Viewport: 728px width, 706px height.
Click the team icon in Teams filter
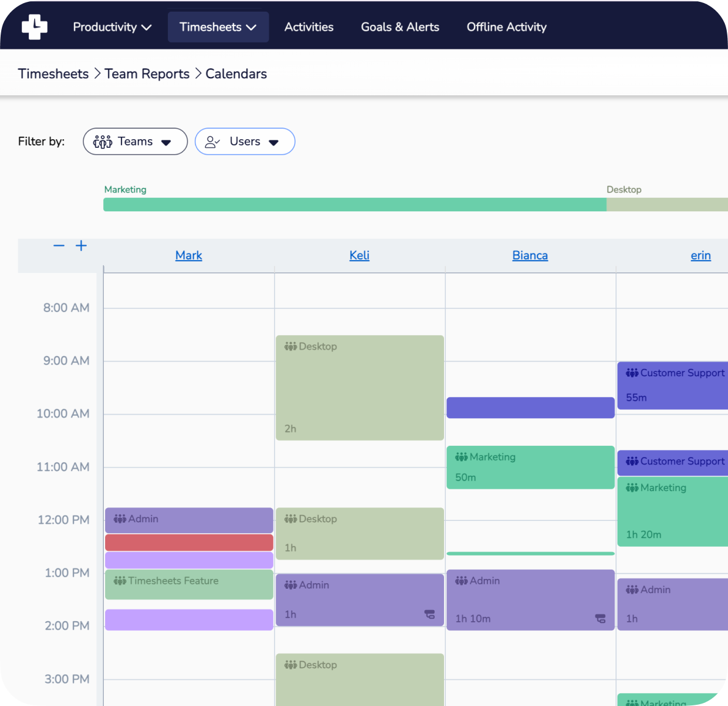(103, 142)
